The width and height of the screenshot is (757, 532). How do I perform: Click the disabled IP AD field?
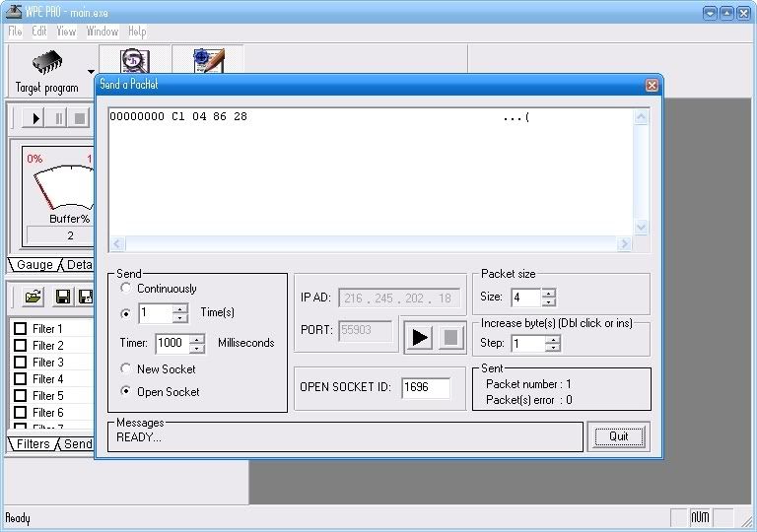[x=399, y=299]
